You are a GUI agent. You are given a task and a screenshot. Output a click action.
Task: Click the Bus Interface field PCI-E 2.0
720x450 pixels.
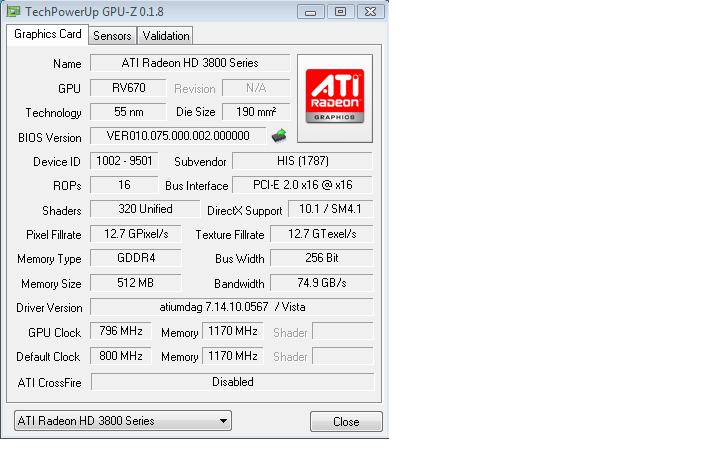pos(303,185)
